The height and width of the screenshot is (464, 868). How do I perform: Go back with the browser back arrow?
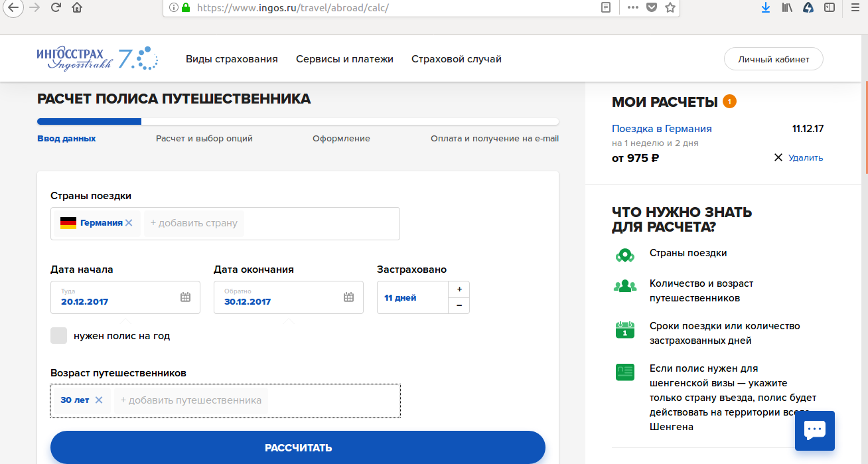click(13, 8)
